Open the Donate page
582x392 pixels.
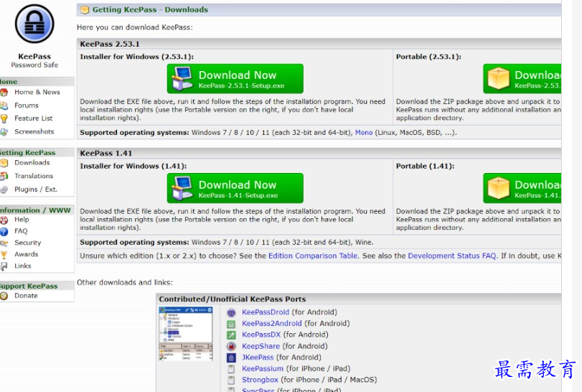[x=26, y=296]
